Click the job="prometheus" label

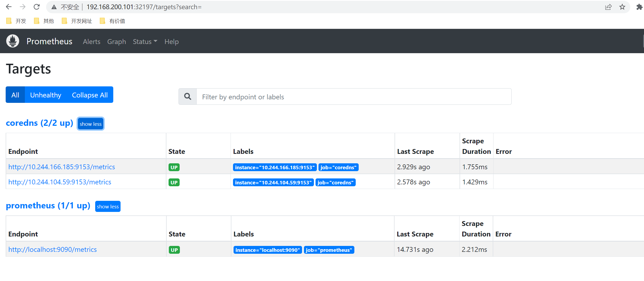coord(329,250)
